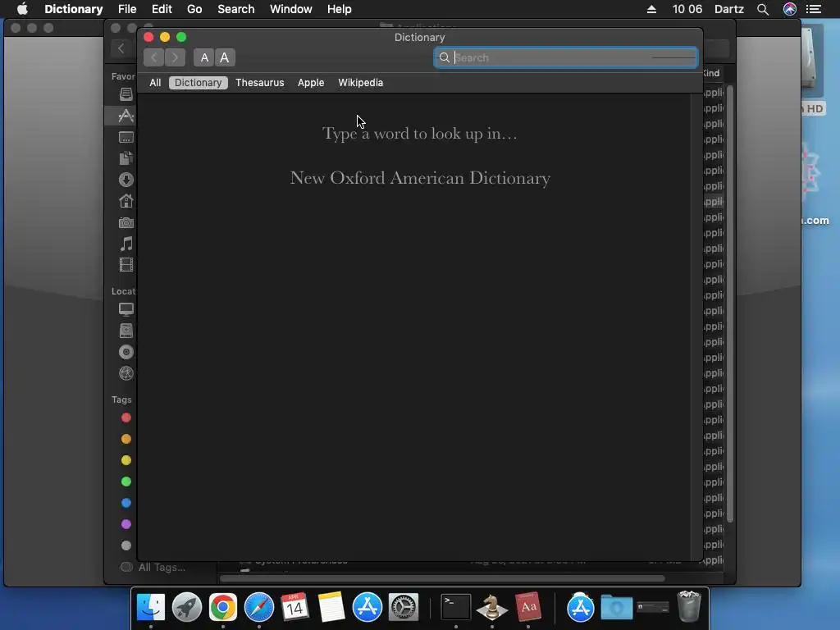Switch to the Apple tab
Viewport: 840px width, 630px height.
tap(311, 83)
